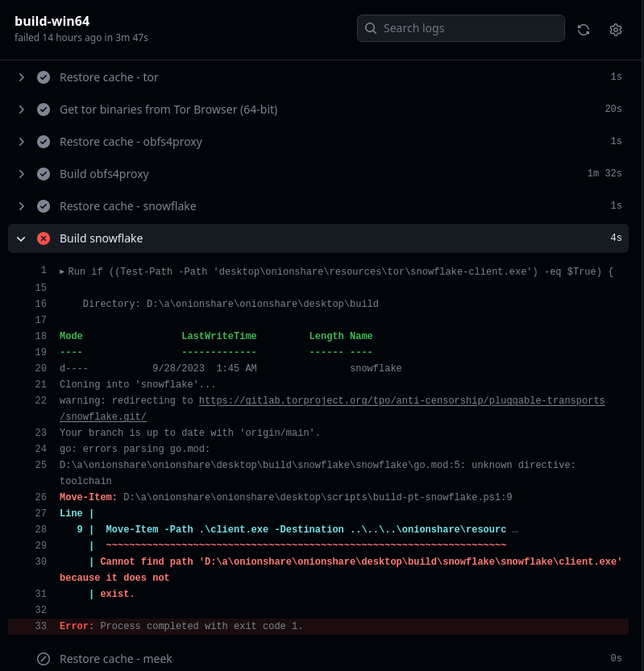Viewport: 644px width, 671px height.
Task: Collapse the Build snowflake step logs
Action: click(21, 238)
